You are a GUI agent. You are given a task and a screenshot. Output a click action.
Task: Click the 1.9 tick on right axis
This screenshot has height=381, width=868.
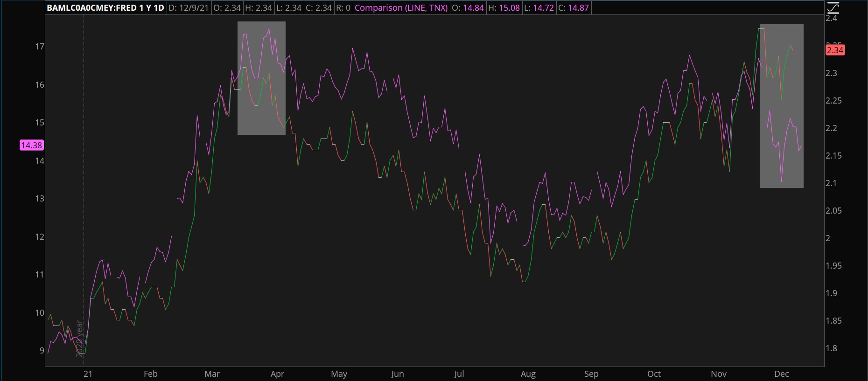pos(832,293)
